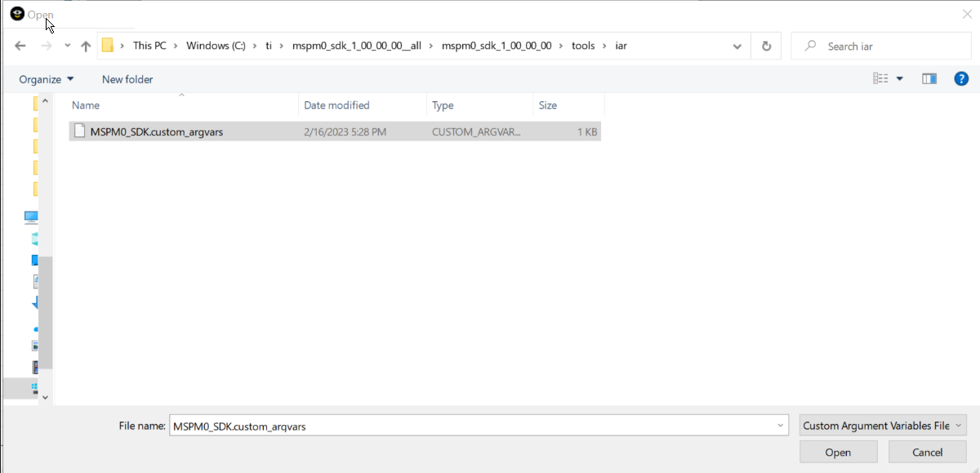Create a New folder
Screen dimensions: 980x473
[x=127, y=79]
